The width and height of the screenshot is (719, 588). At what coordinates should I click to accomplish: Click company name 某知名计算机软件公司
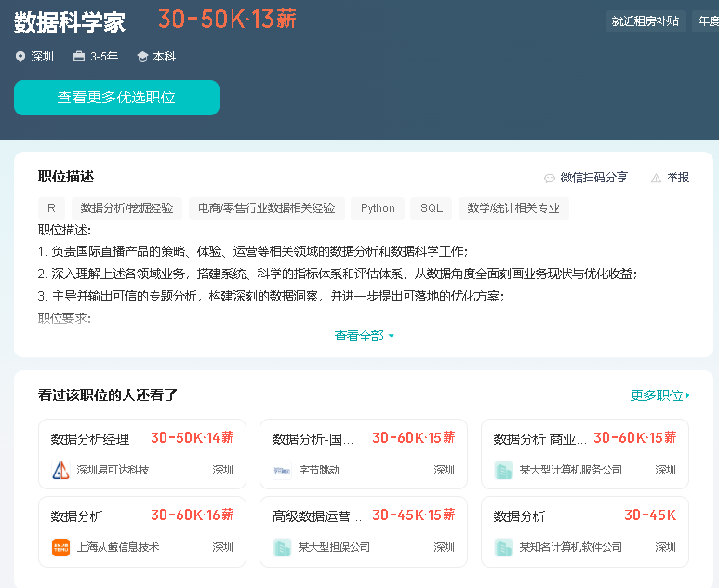571,547
